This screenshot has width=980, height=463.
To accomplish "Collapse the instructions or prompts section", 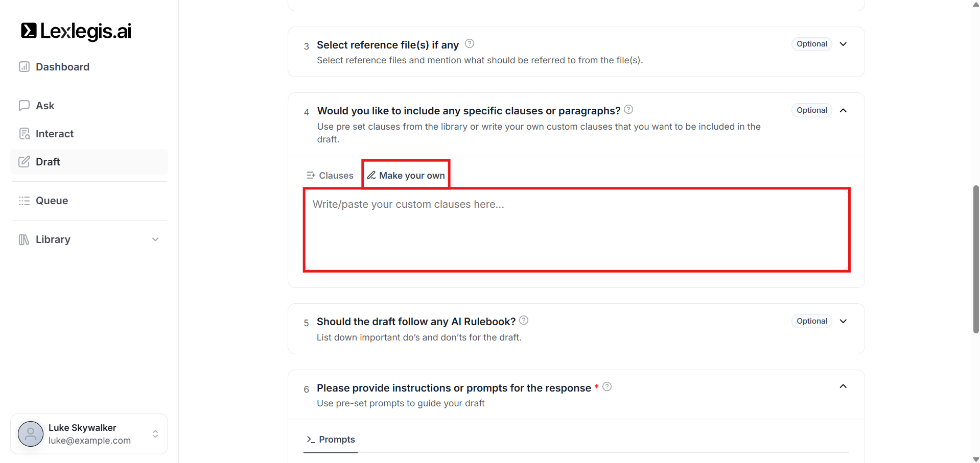I will click(843, 386).
